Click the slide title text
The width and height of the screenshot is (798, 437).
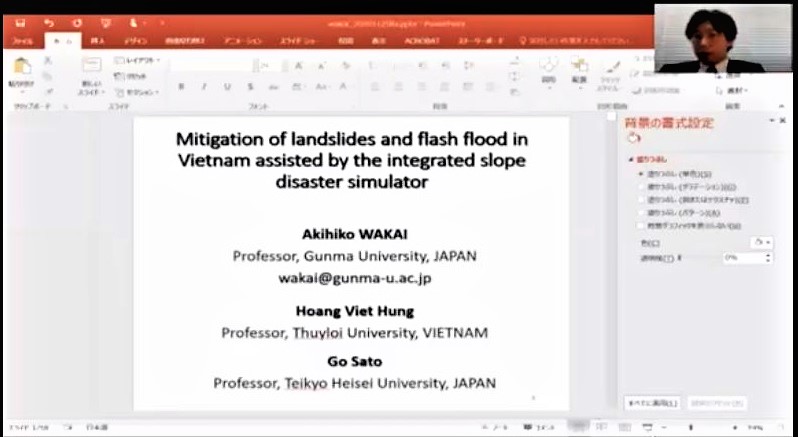pos(352,160)
